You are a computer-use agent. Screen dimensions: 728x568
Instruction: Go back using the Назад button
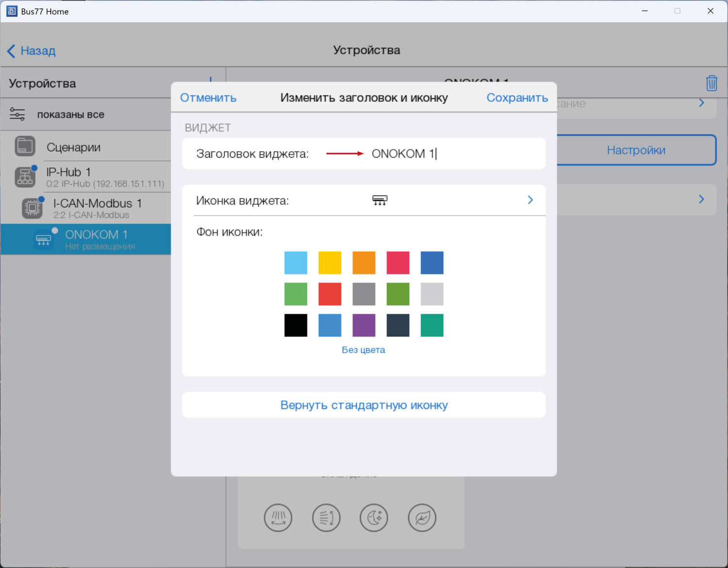point(32,50)
